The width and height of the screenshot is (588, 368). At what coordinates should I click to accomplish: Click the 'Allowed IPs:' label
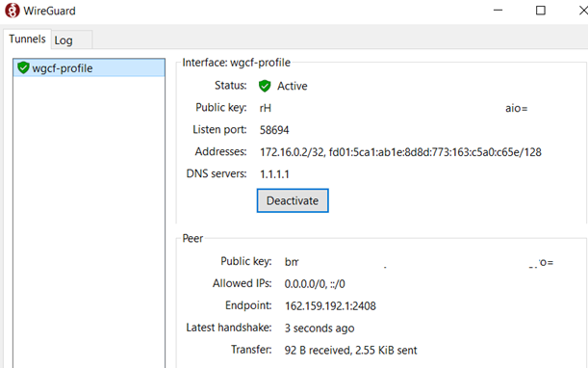tap(243, 283)
